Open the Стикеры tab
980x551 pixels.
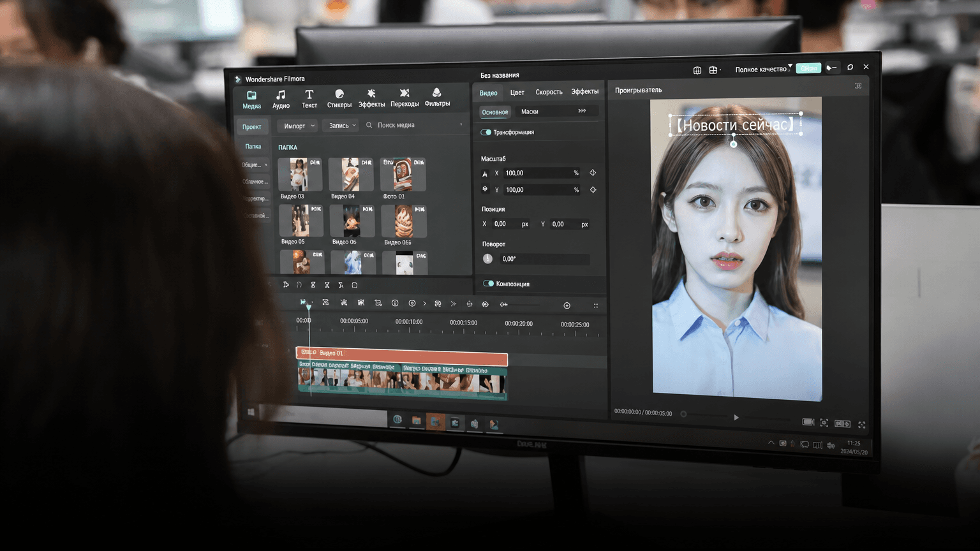(339, 99)
